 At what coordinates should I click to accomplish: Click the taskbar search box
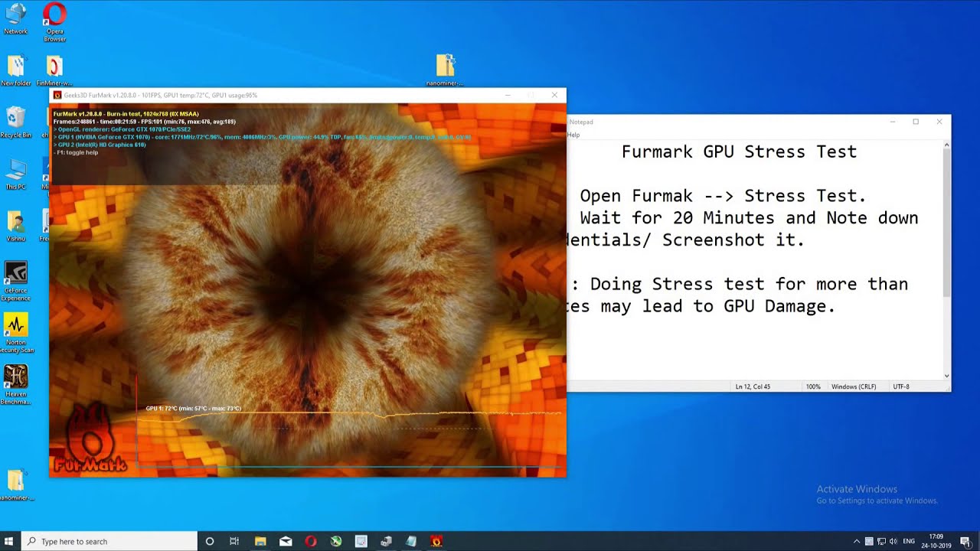(x=109, y=541)
